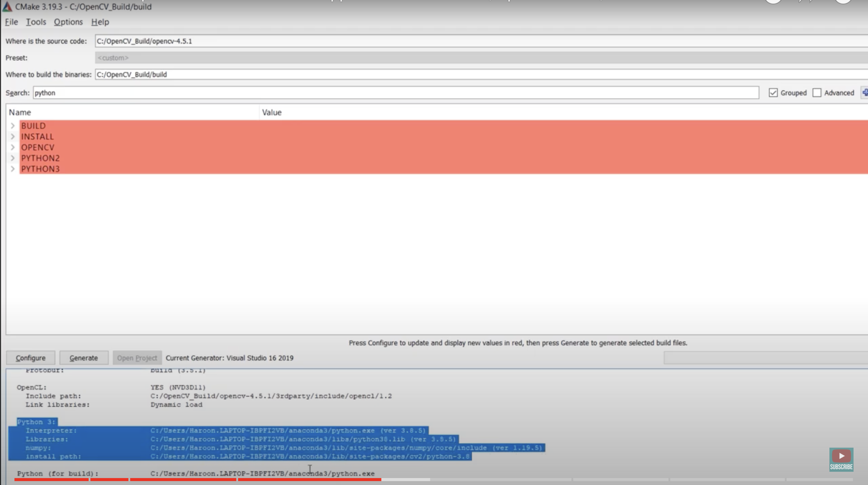Screen dimensions: 868x485
Task: Click the source code path field
Action: [481, 41]
